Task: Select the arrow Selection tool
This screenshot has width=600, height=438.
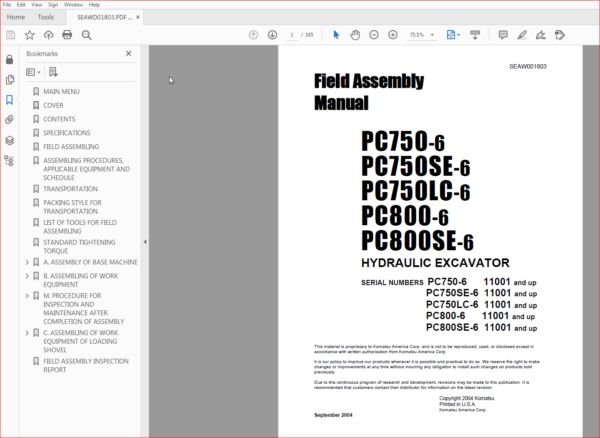Action: 336,35
